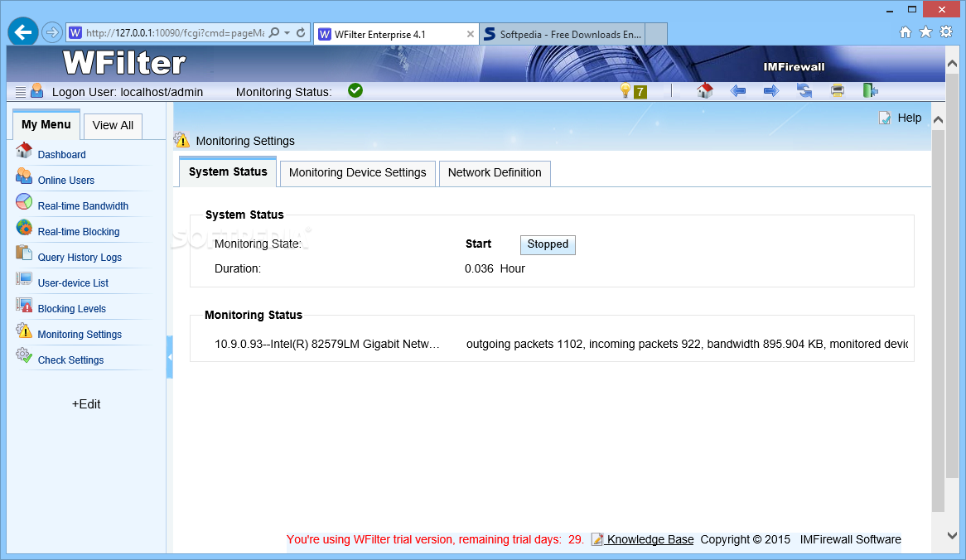Click the 0.036 Hour duration value

click(495, 268)
